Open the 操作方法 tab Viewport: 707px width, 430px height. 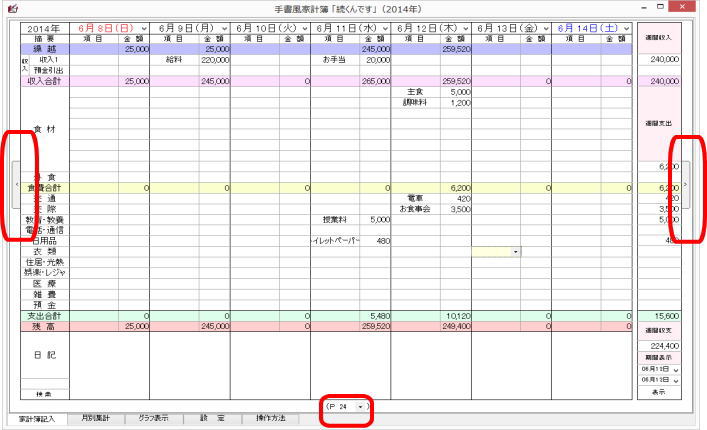click(270, 419)
